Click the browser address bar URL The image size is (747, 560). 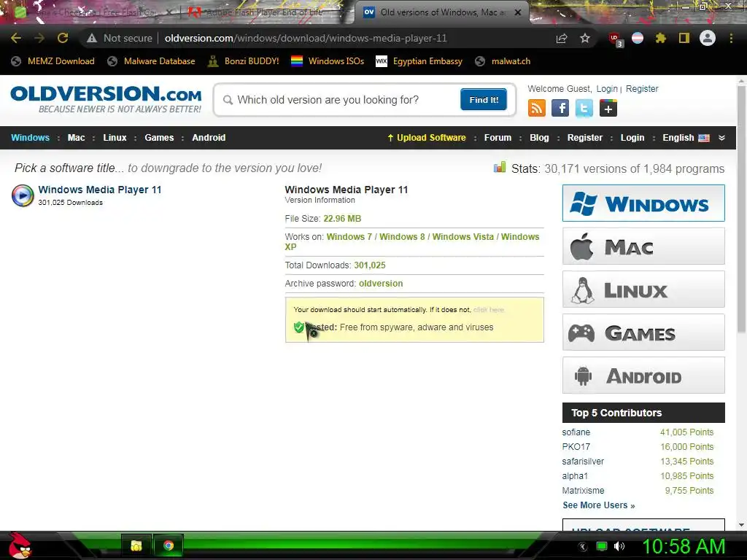(x=306, y=38)
